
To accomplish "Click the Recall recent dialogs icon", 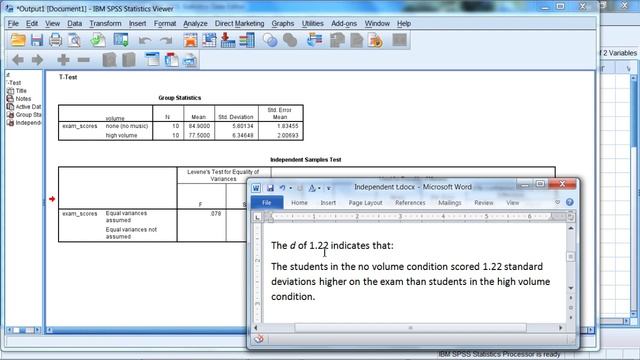I will click(x=121, y=40).
